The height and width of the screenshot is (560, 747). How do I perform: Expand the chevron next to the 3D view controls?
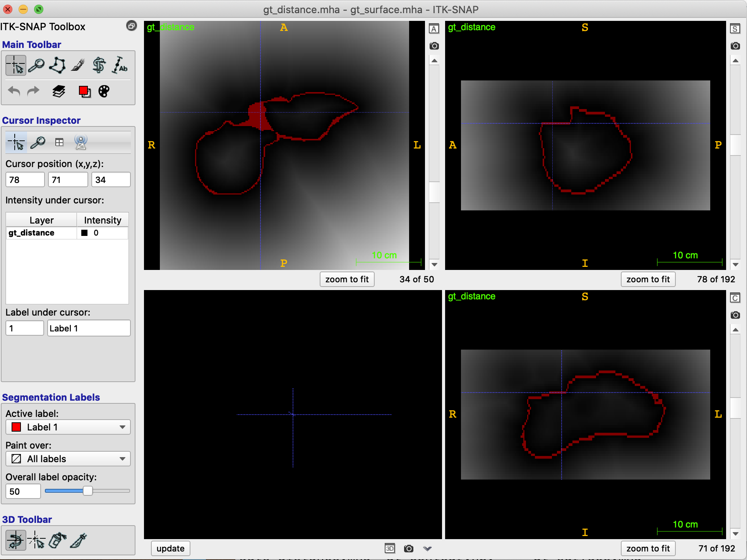[427, 548]
